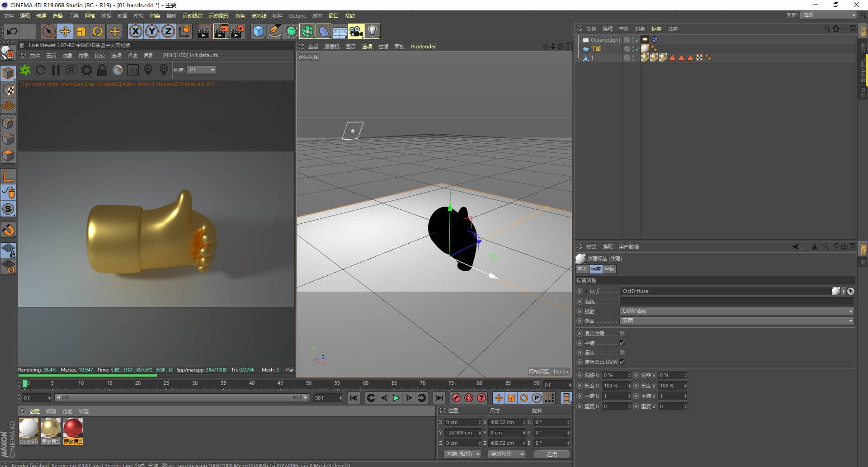Open the 运动图形 main menu
This screenshot has height=467, width=868.
(x=218, y=16)
